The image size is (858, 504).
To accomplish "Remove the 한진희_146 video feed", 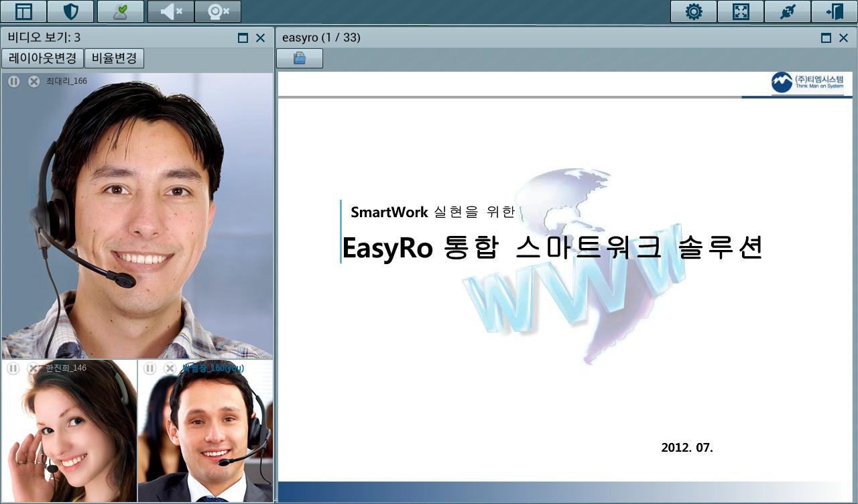I will (x=33, y=369).
